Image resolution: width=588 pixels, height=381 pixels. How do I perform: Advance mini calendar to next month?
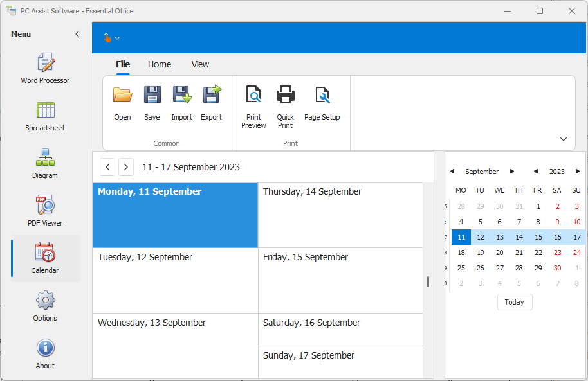coord(512,172)
